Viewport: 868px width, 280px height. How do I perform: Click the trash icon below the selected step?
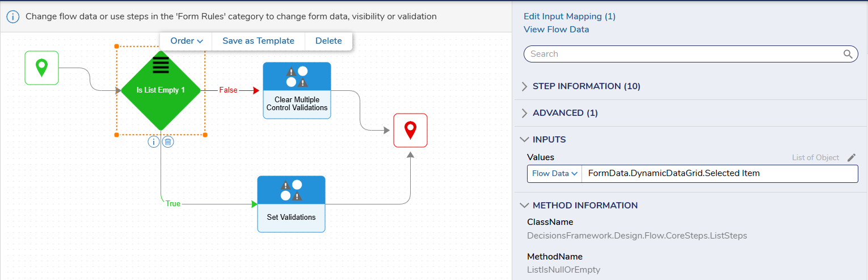(x=168, y=142)
